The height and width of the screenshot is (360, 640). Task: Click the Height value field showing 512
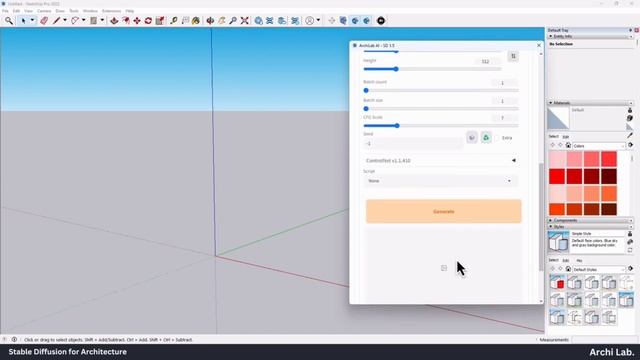(488, 62)
